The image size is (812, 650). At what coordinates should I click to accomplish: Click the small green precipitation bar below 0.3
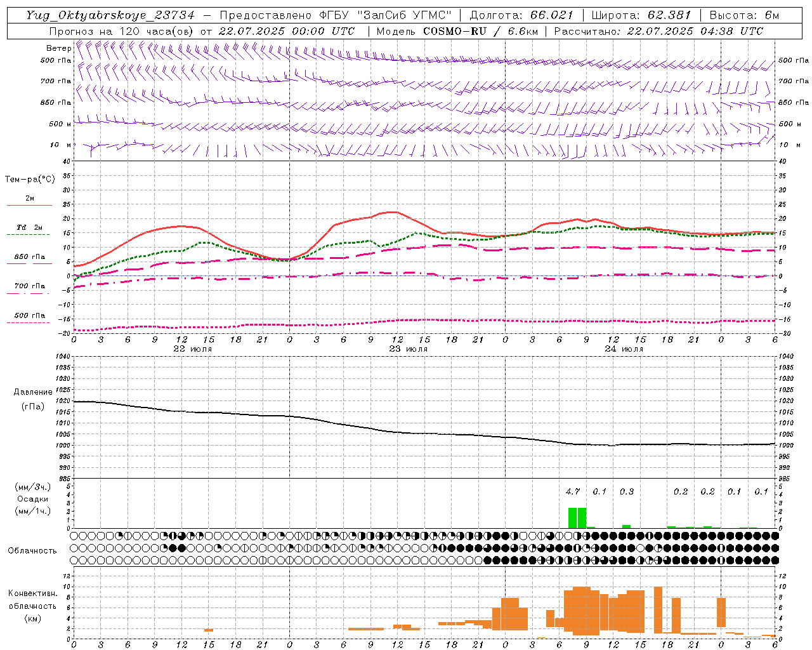[x=627, y=526]
